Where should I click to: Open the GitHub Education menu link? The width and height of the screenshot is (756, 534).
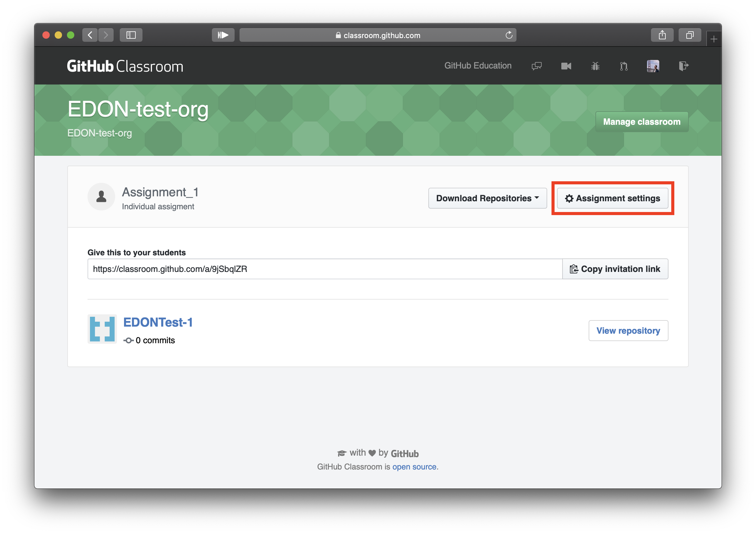click(478, 65)
